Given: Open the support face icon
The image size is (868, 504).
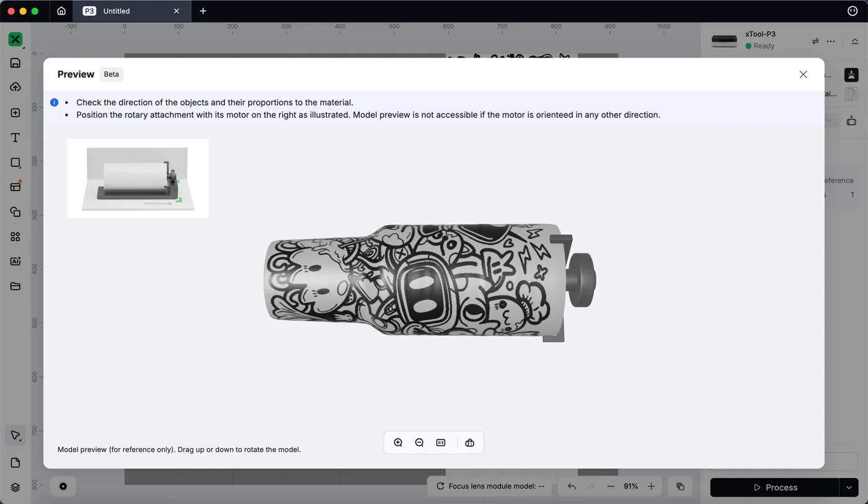Looking at the screenshot, I should (x=852, y=11).
